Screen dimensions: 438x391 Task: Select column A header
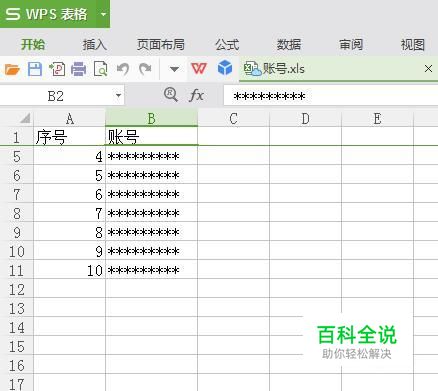(x=69, y=118)
